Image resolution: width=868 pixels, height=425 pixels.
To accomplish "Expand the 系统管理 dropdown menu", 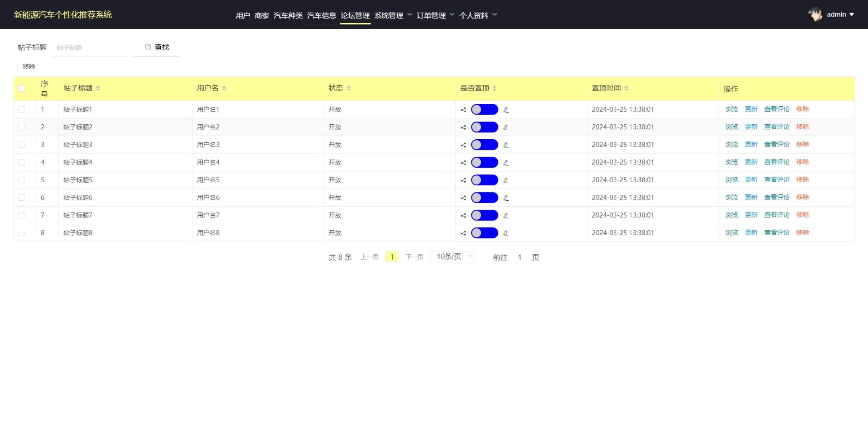I will tap(393, 15).
